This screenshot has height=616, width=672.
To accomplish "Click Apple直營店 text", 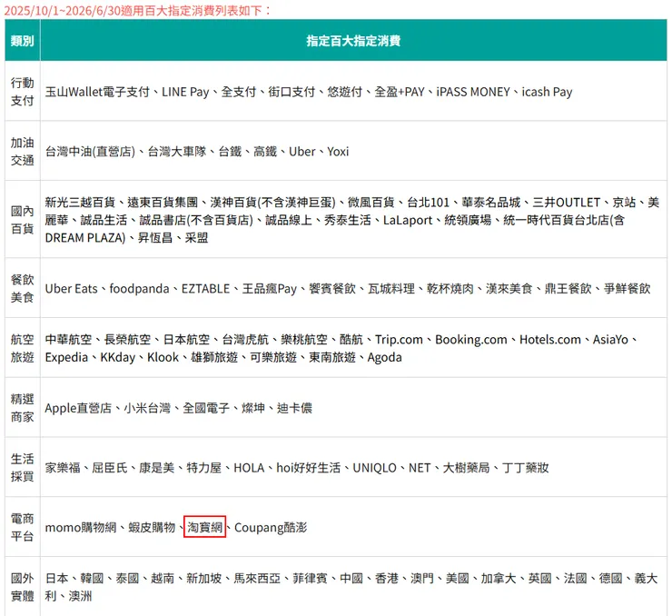I will (78, 408).
